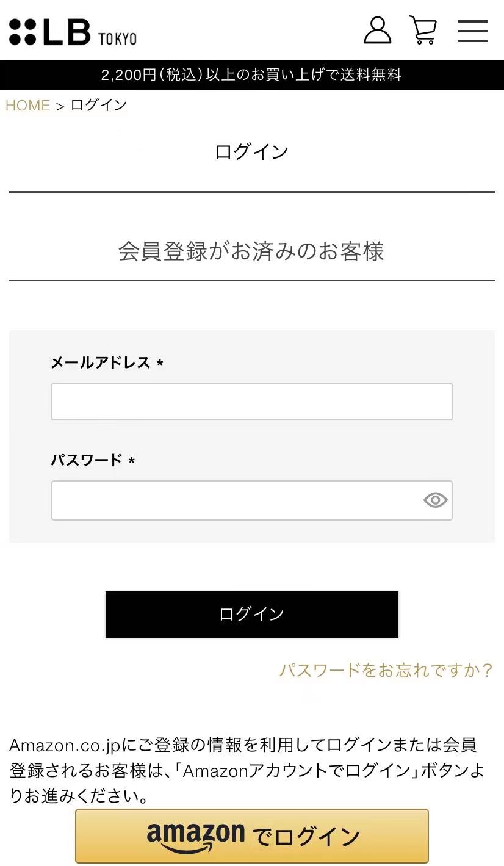Open the hamburger navigation menu

pos(472,31)
